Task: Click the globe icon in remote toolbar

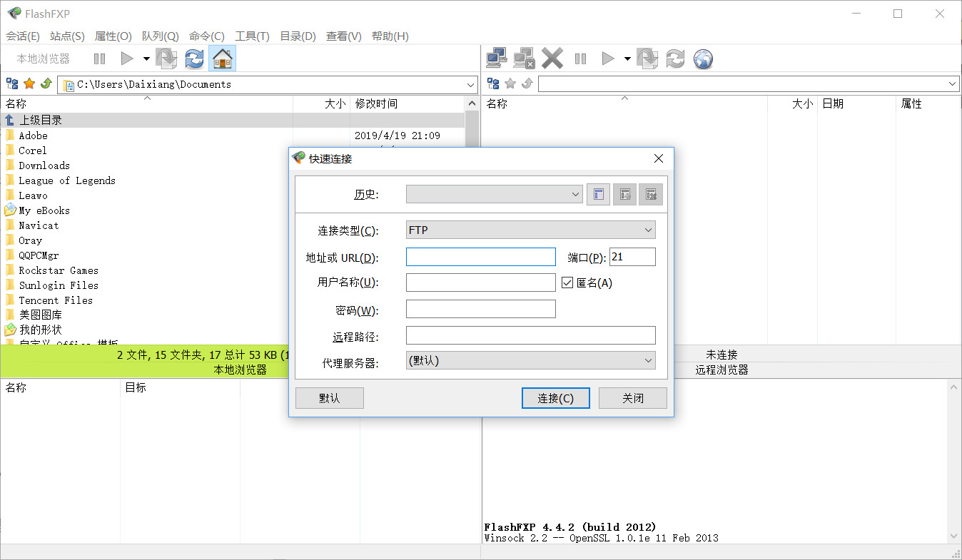Action: (x=703, y=58)
